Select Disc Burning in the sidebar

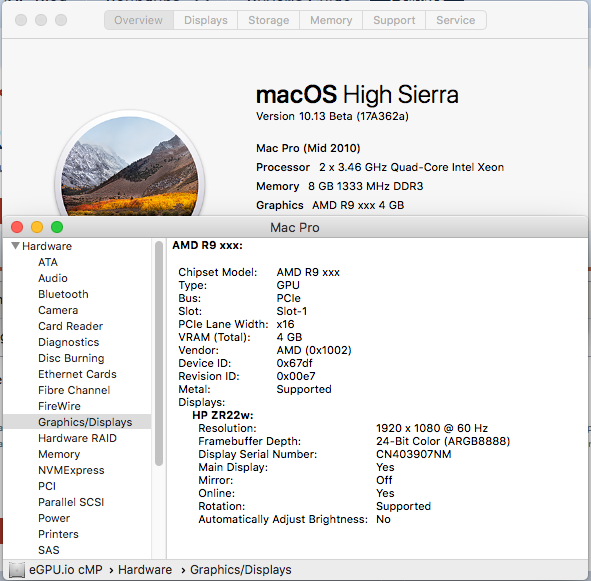click(71, 358)
